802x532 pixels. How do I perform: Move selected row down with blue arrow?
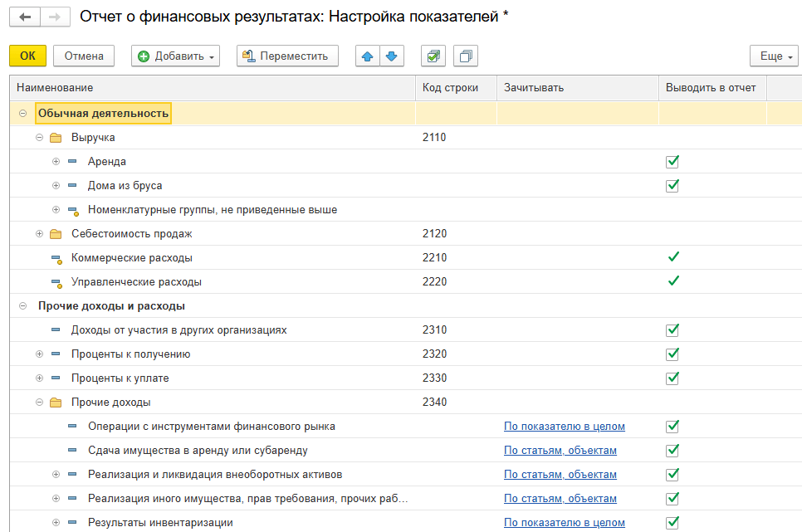pos(391,56)
